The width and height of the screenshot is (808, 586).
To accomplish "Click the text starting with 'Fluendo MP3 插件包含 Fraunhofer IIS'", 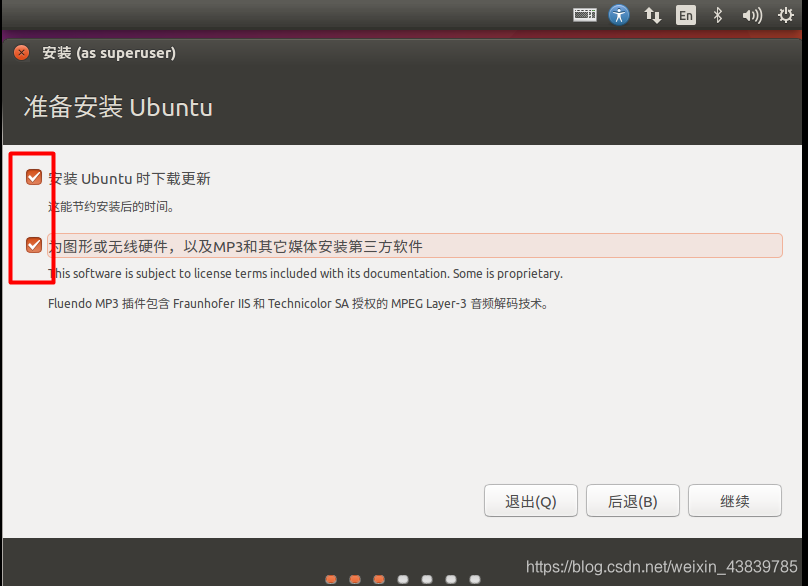I will tap(298, 304).
